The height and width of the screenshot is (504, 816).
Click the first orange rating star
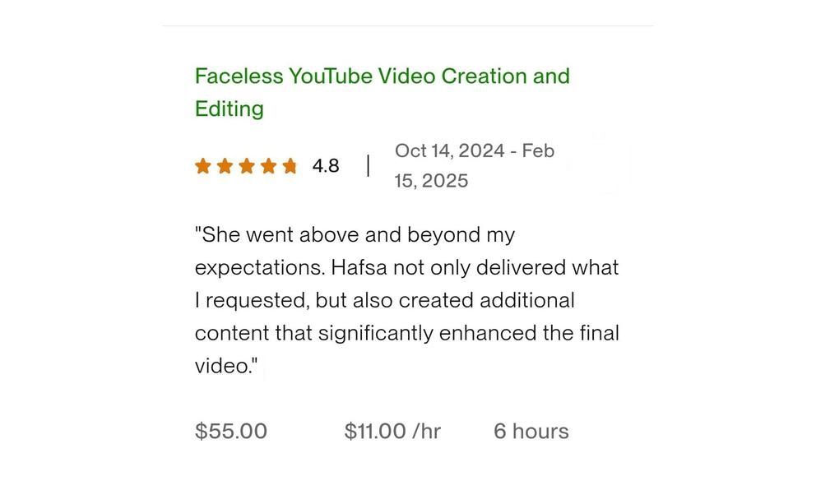tap(203, 167)
